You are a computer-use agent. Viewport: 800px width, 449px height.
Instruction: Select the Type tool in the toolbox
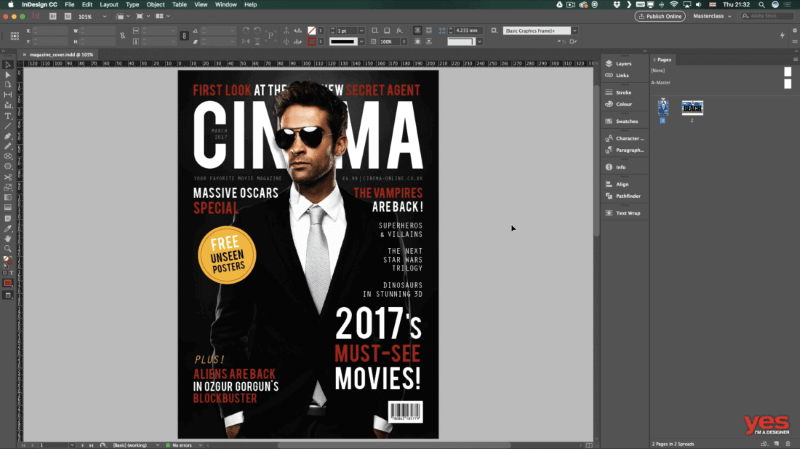click(8, 116)
